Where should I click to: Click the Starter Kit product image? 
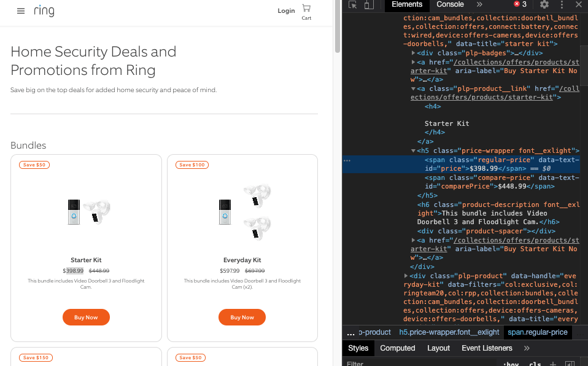(89, 212)
